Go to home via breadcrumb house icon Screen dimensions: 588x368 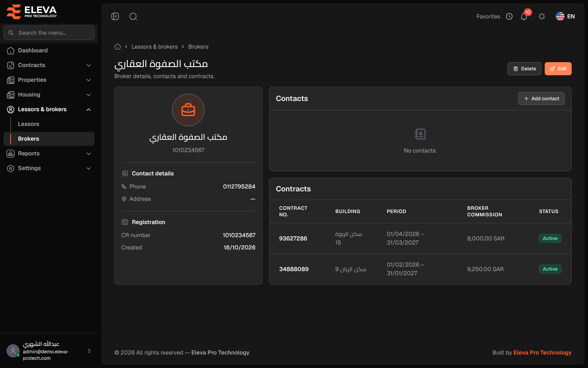118,47
